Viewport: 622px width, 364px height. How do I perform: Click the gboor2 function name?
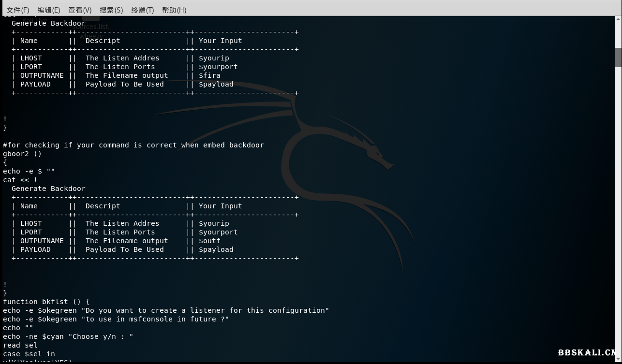pos(16,154)
